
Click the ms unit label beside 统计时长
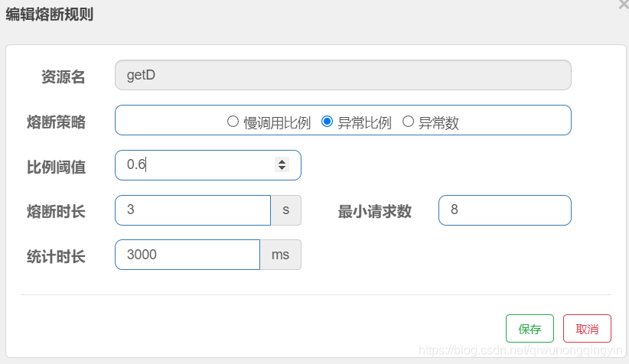(280, 255)
